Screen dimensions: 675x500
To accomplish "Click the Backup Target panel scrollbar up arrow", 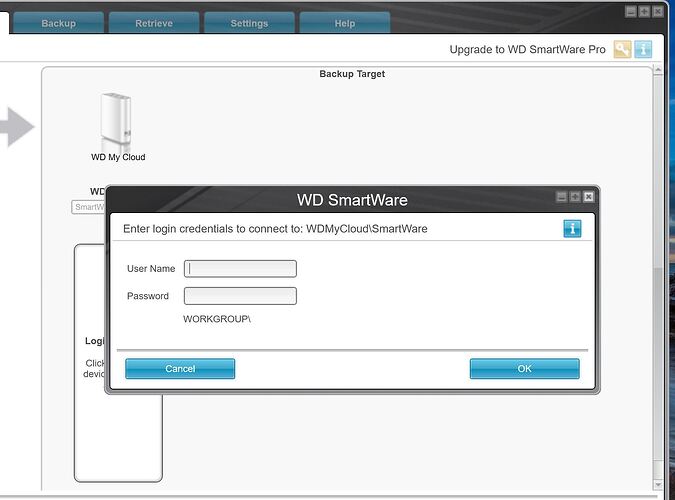I will point(657,70).
